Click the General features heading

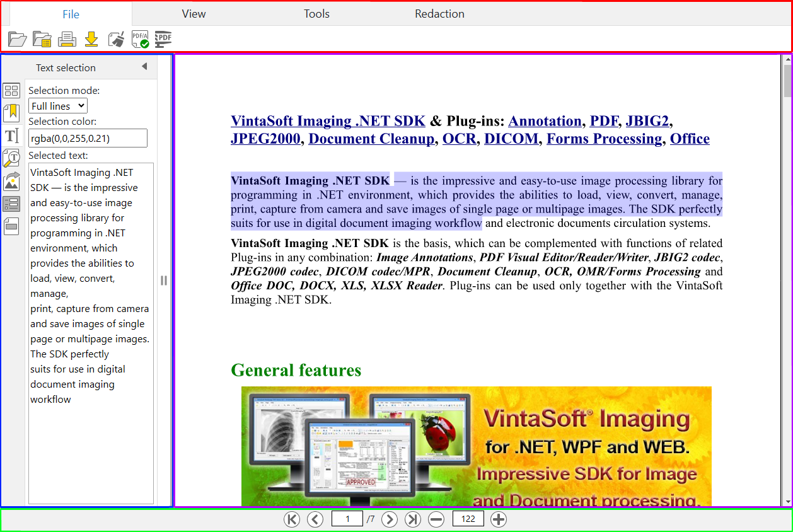pyautogui.click(x=296, y=370)
